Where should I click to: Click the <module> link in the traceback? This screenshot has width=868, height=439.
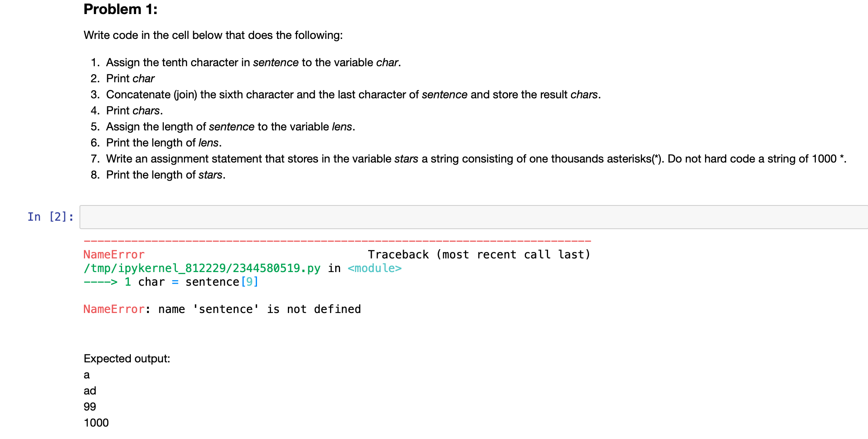coord(374,268)
